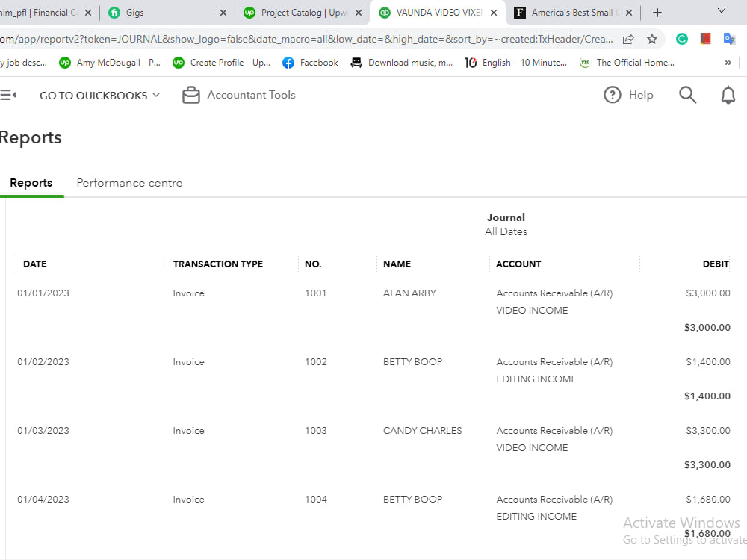This screenshot has width=747, height=560.
Task: Sort by ACCOUNT column header
Action: (518, 264)
